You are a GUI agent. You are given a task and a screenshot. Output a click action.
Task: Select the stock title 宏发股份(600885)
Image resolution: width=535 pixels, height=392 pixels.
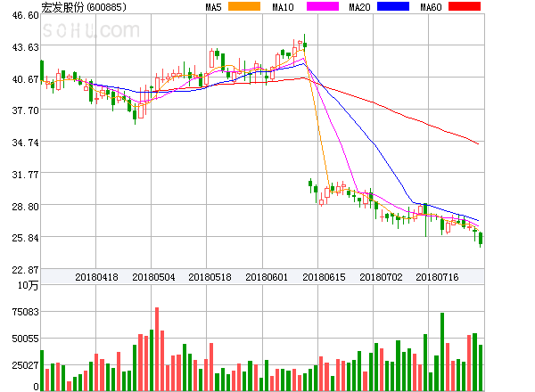point(84,7)
